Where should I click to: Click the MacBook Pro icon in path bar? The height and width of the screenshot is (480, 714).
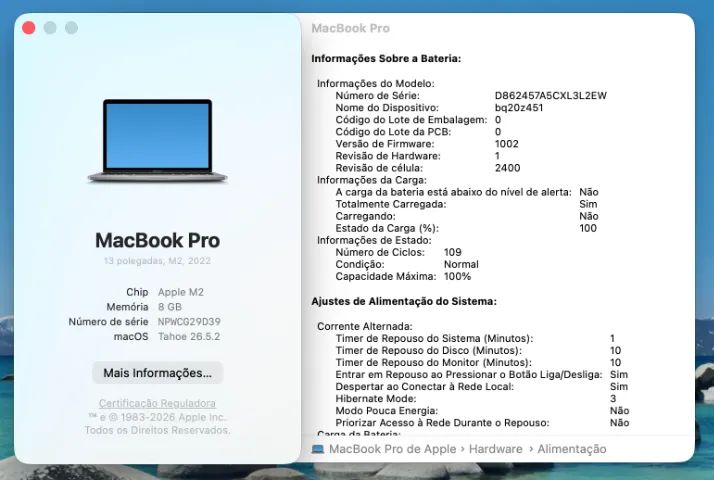tap(318, 449)
